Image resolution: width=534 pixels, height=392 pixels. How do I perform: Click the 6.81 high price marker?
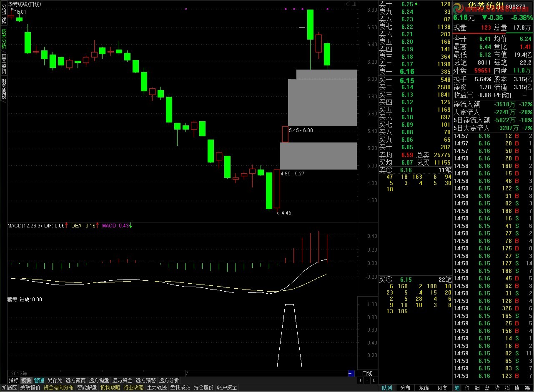(21, 12)
